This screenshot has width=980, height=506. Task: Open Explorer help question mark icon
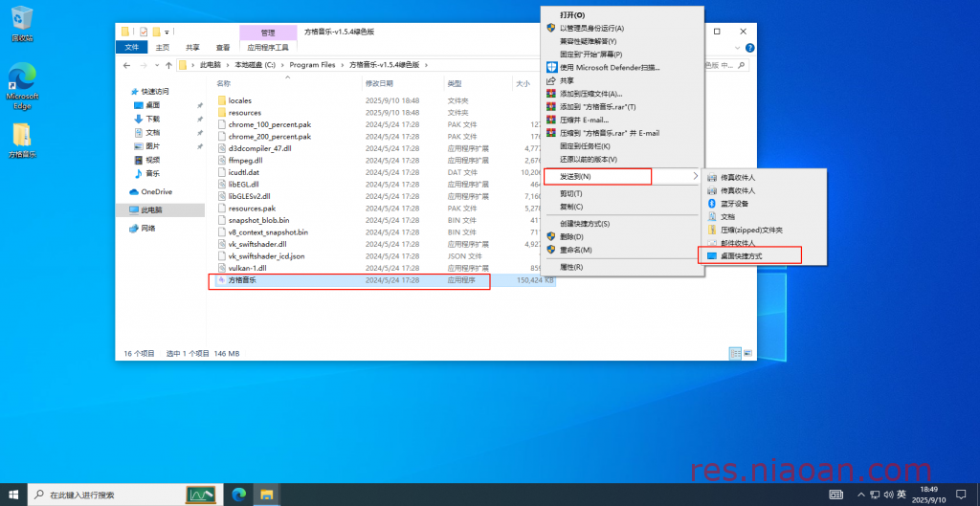[750, 48]
